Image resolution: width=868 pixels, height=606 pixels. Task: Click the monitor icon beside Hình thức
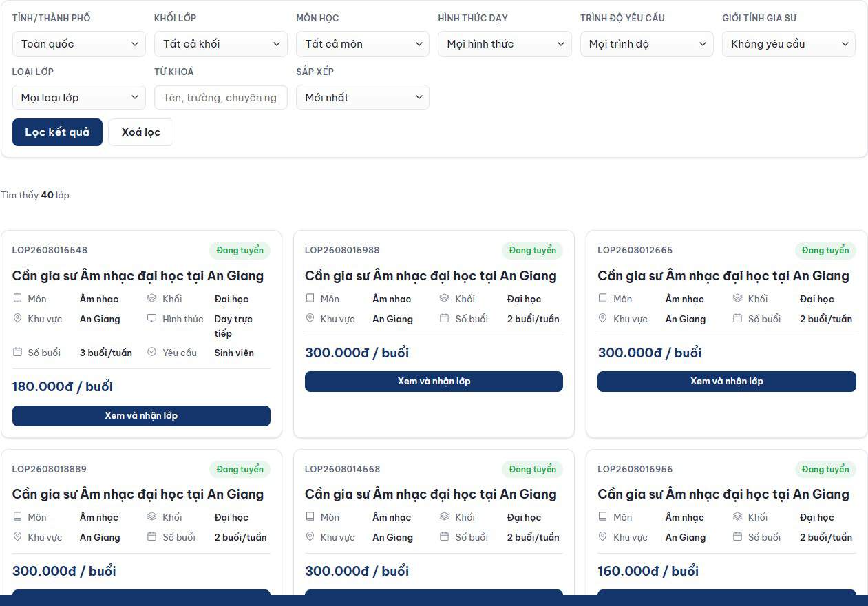pyautogui.click(x=152, y=319)
